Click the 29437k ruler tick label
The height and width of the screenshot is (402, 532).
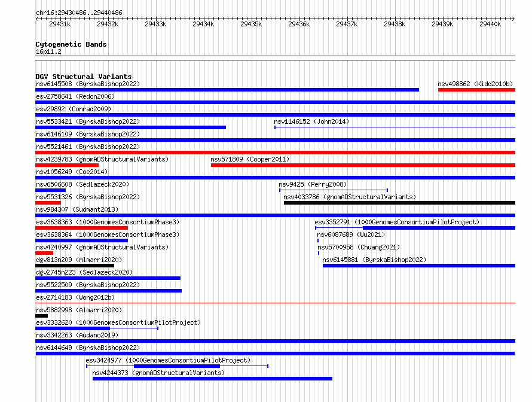coord(347,24)
